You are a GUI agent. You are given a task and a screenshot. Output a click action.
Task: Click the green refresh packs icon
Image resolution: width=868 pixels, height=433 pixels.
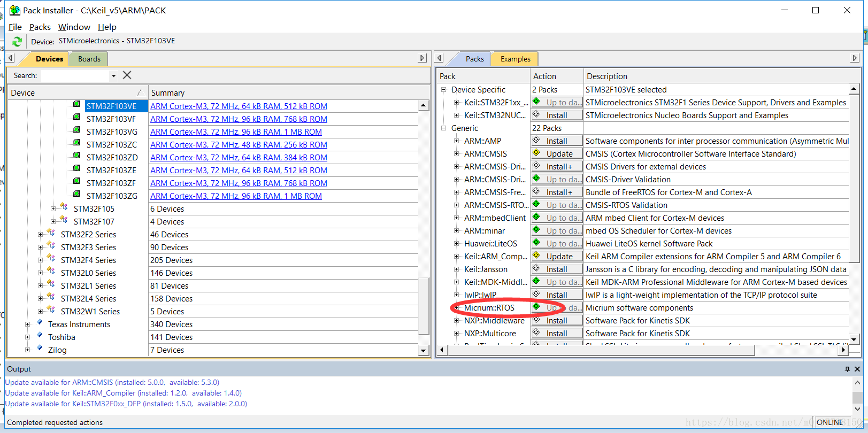(17, 41)
